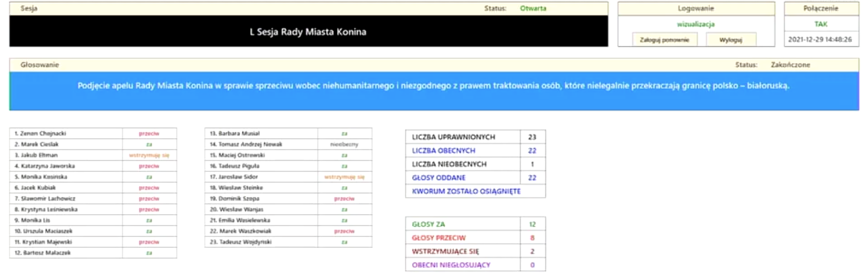
Task: Click the KWORUM ZOSTAŁO OSIĄGNIĘTE message
Action: click(466, 191)
